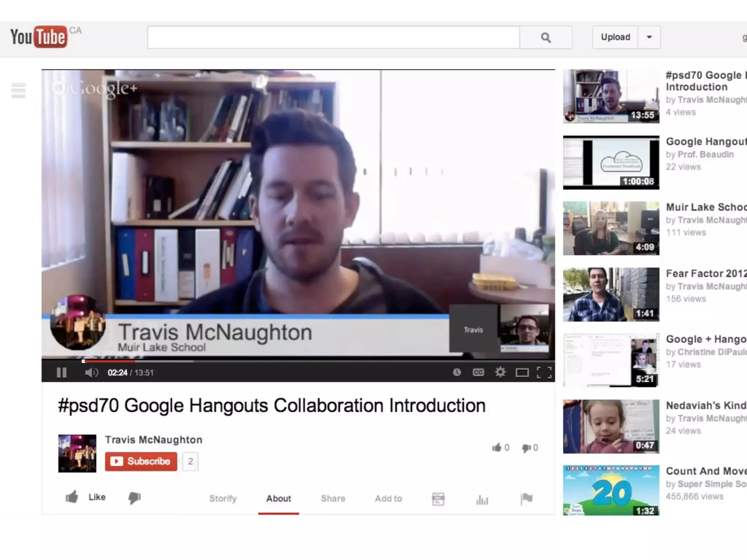
Task: Open the Add to tab
Action: point(388,498)
